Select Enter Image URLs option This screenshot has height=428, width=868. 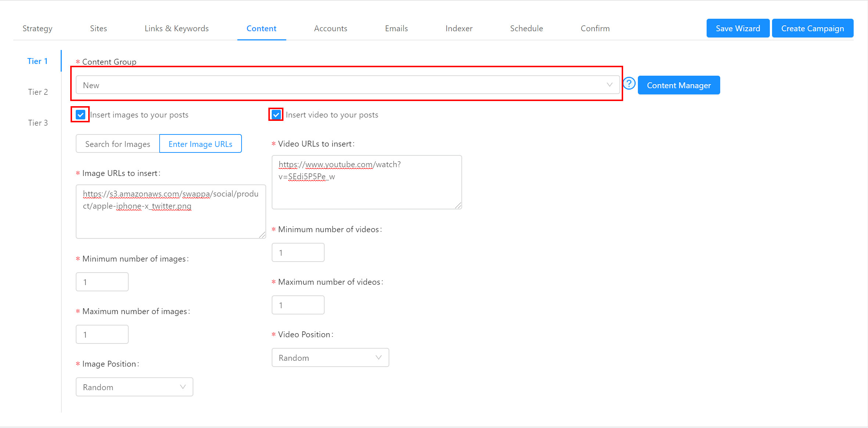point(200,144)
